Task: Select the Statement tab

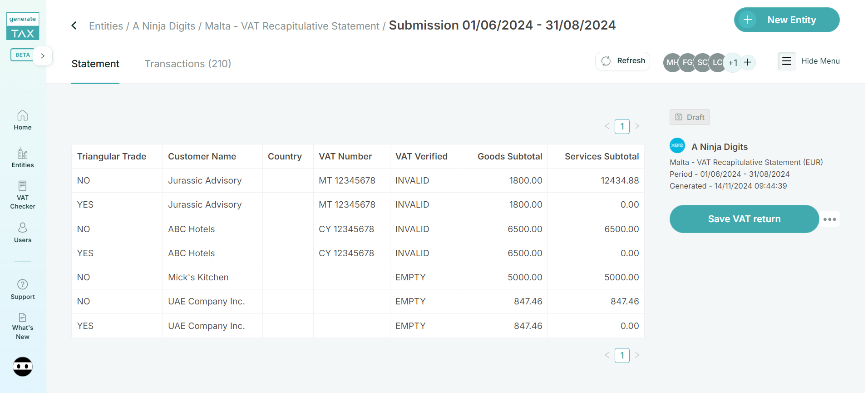Action: [95, 64]
